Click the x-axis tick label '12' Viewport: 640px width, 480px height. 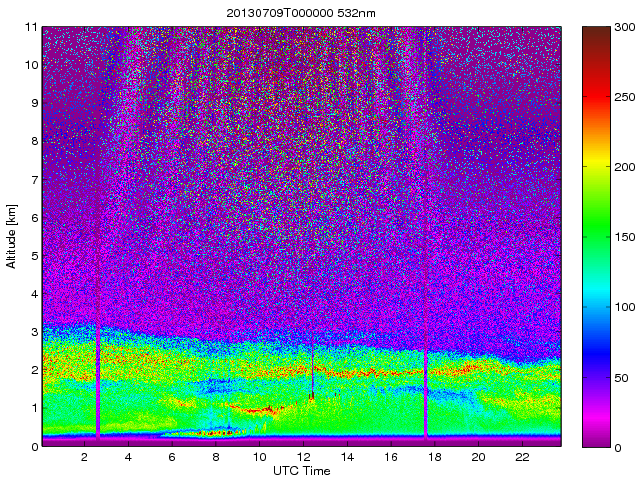pyautogui.click(x=303, y=457)
